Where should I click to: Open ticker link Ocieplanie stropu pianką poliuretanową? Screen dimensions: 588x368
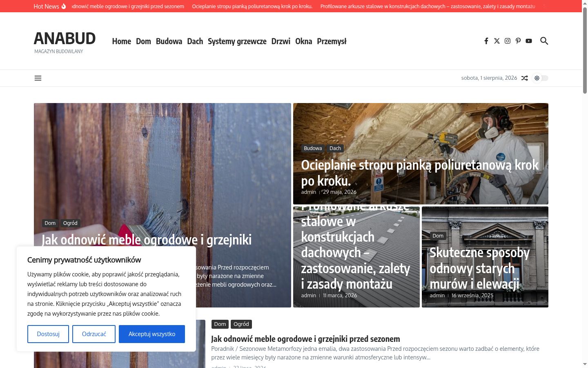252,6
